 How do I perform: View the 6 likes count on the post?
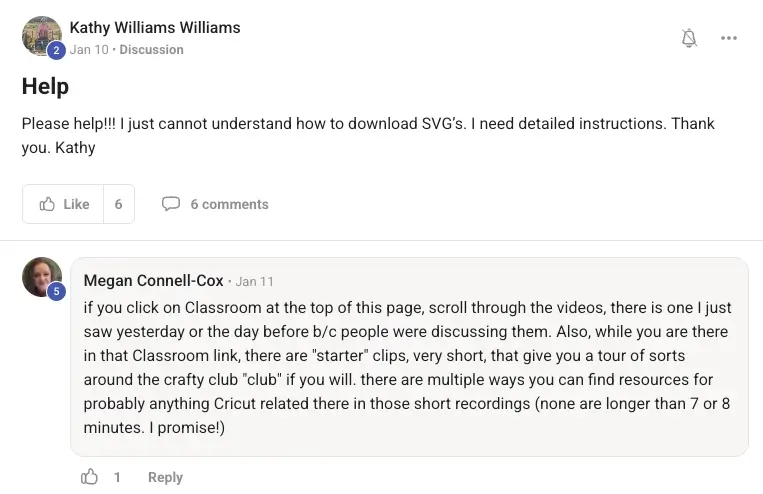pos(118,204)
